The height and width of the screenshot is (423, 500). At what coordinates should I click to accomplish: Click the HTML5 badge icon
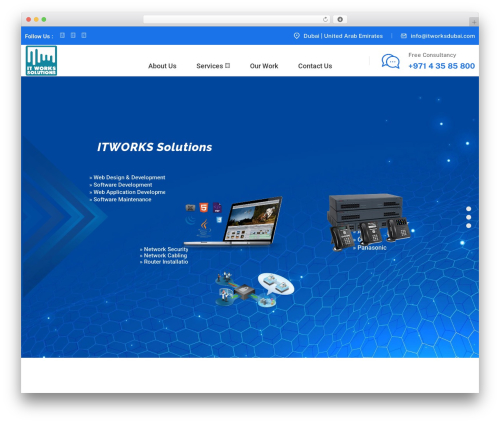[204, 207]
